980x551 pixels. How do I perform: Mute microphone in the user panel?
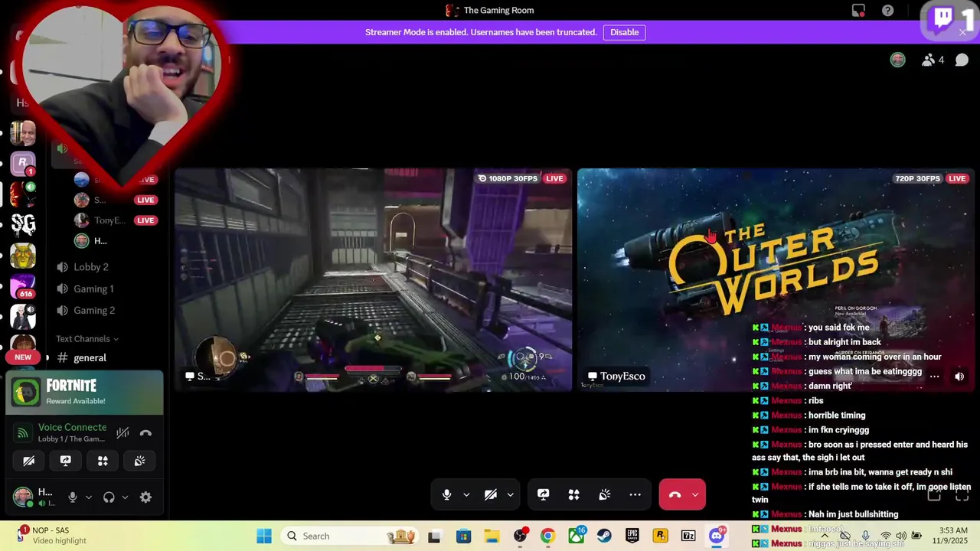[x=73, y=497]
